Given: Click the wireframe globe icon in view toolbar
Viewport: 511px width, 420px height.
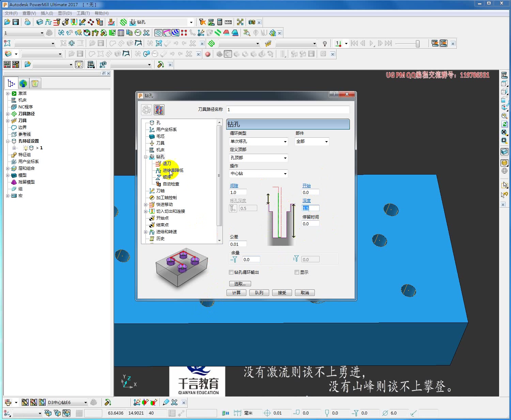Looking at the screenshot, I should [x=504, y=171].
